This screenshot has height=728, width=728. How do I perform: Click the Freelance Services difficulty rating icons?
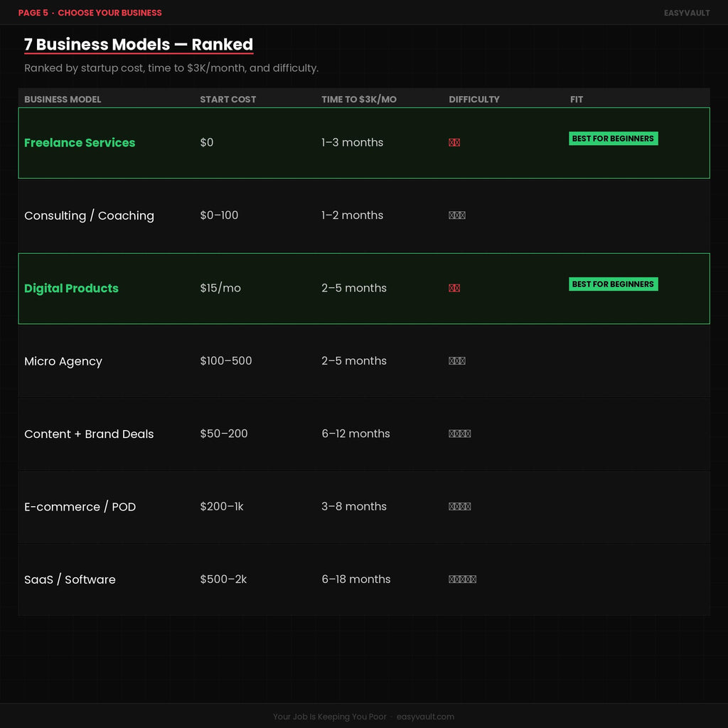click(454, 142)
